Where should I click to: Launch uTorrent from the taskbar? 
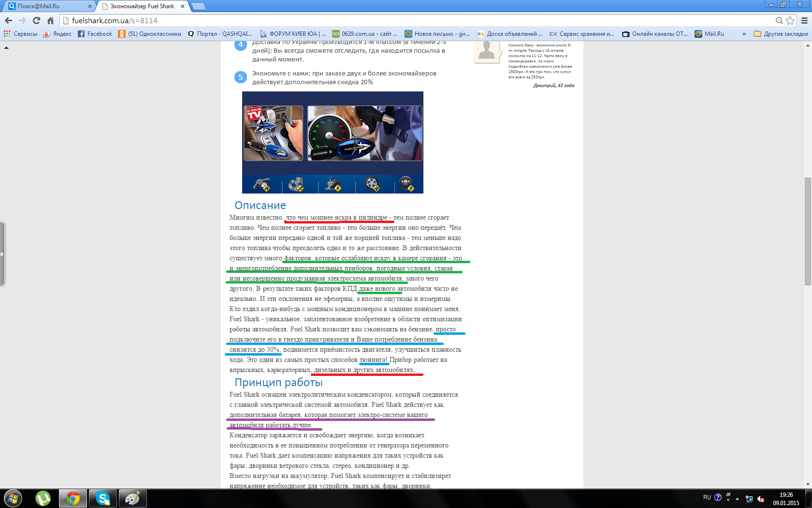point(43,498)
